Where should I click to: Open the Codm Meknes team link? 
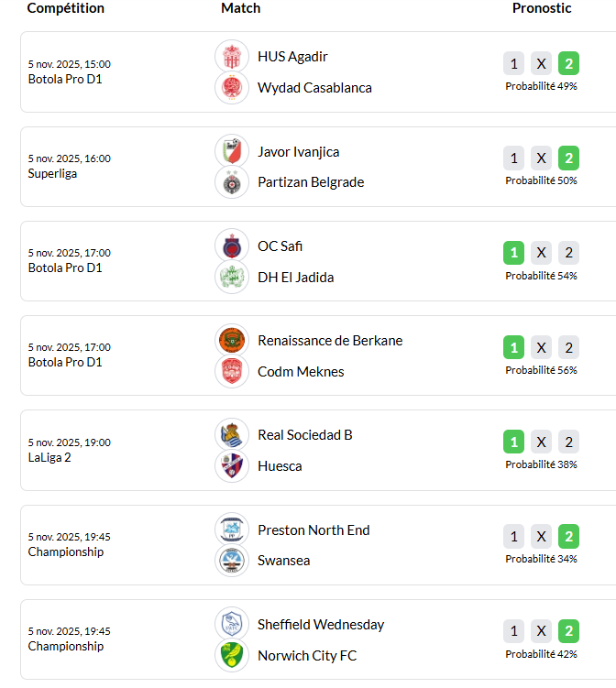coord(301,372)
